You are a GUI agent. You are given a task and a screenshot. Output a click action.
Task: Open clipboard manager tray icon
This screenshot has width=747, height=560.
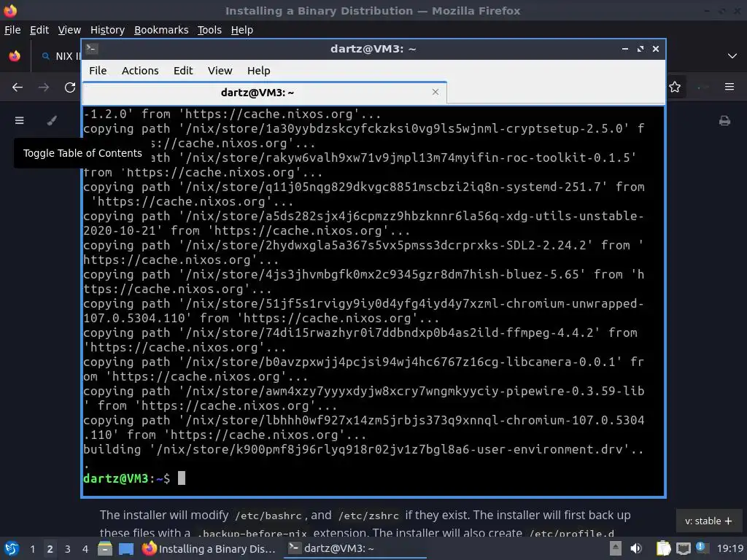[x=663, y=548]
